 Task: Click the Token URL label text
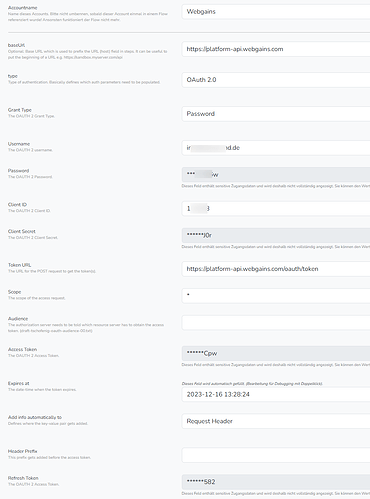[19, 265]
